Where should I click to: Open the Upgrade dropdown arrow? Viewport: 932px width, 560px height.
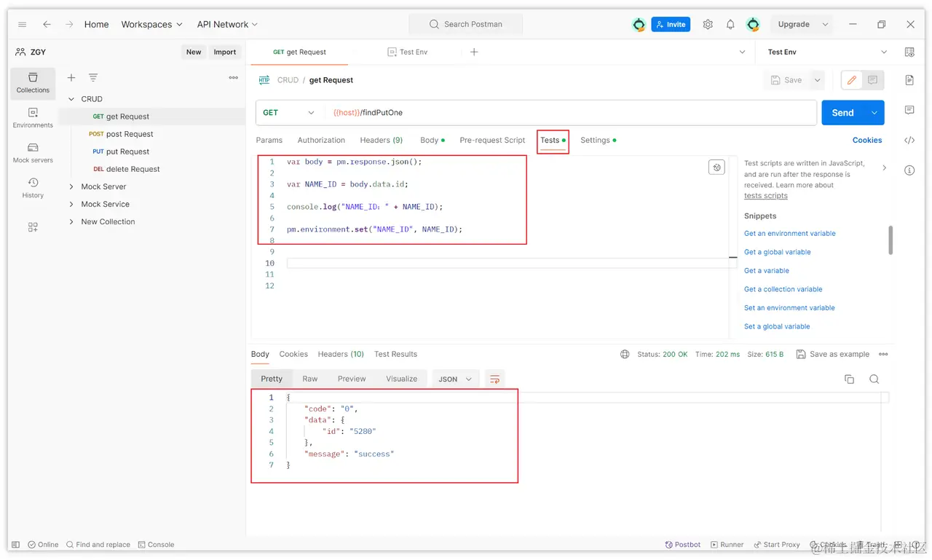825,24
